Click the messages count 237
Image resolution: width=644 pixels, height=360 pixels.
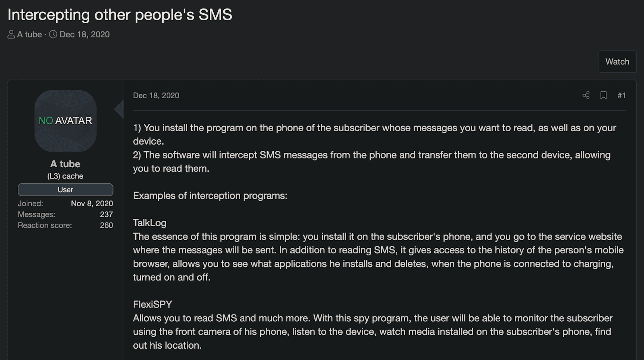tap(106, 214)
